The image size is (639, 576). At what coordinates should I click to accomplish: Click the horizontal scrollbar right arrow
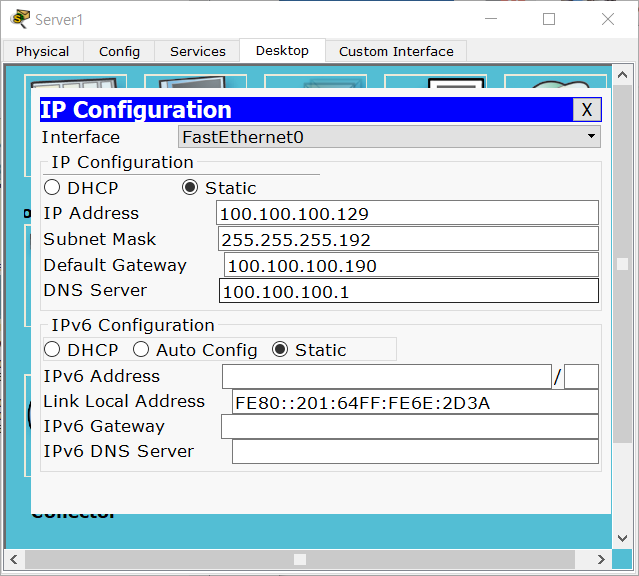click(x=601, y=559)
